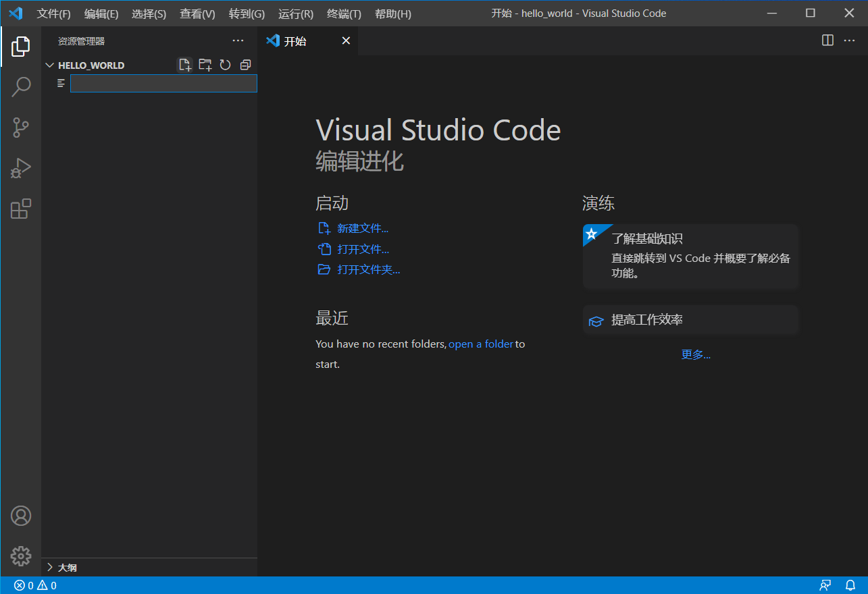Focus the new file name input field
Screen dimensions: 868x594
(163, 83)
